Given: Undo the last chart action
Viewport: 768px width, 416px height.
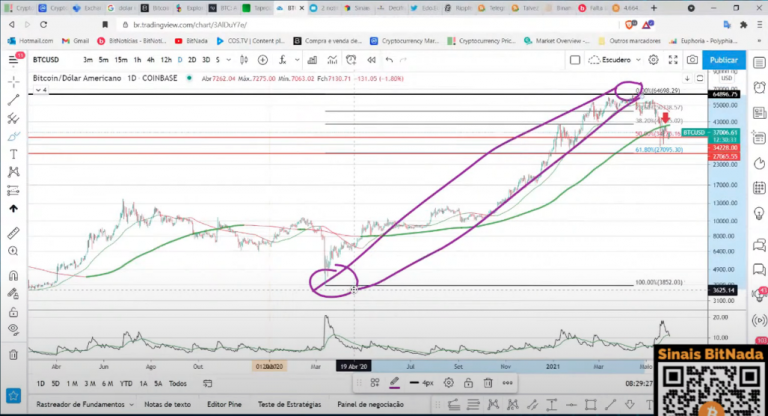Looking at the screenshot, I should [389, 60].
